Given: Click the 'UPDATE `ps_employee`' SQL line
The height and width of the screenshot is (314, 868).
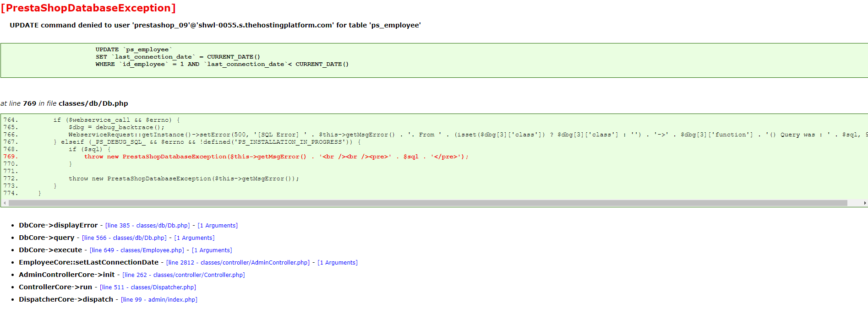Looking at the screenshot, I should click(x=134, y=49).
